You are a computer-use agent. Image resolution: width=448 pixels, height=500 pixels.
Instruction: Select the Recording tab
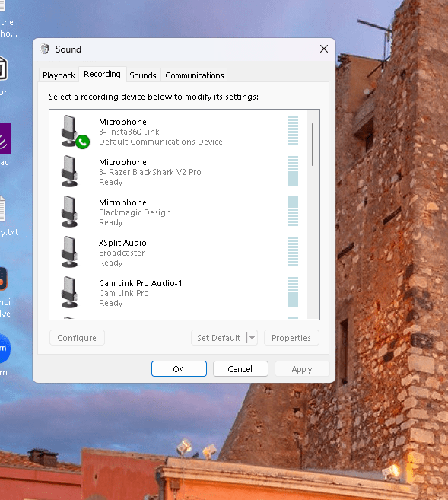tap(102, 74)
